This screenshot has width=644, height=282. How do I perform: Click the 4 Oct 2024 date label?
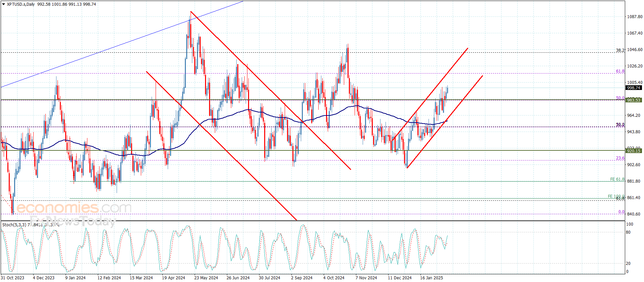(x=334, y=278)
